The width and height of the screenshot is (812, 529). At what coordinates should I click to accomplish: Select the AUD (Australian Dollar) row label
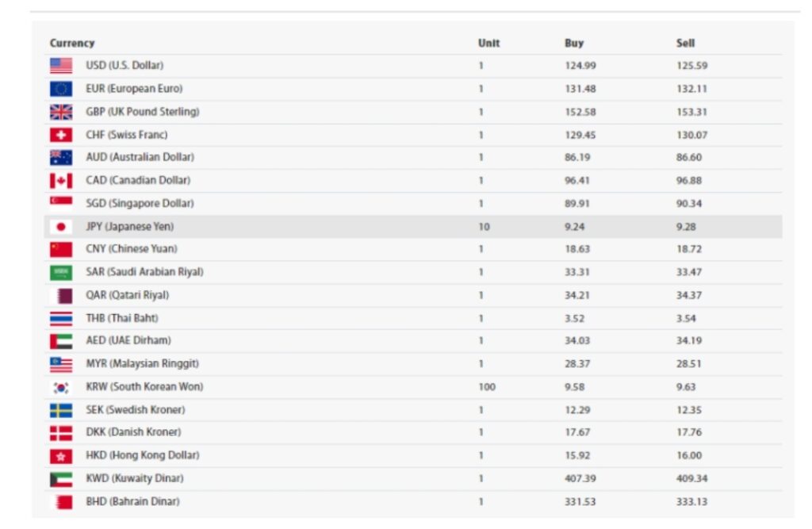(140, 157)
